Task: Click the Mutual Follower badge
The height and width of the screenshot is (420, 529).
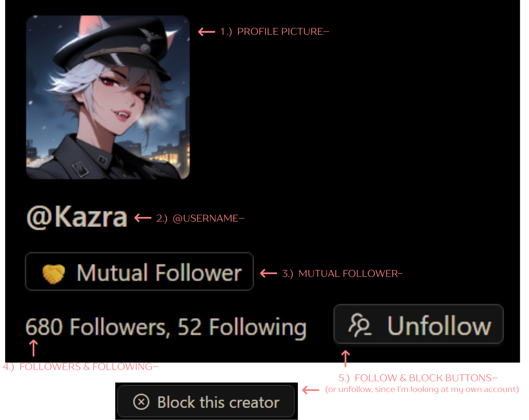Action: click(139, 272)
